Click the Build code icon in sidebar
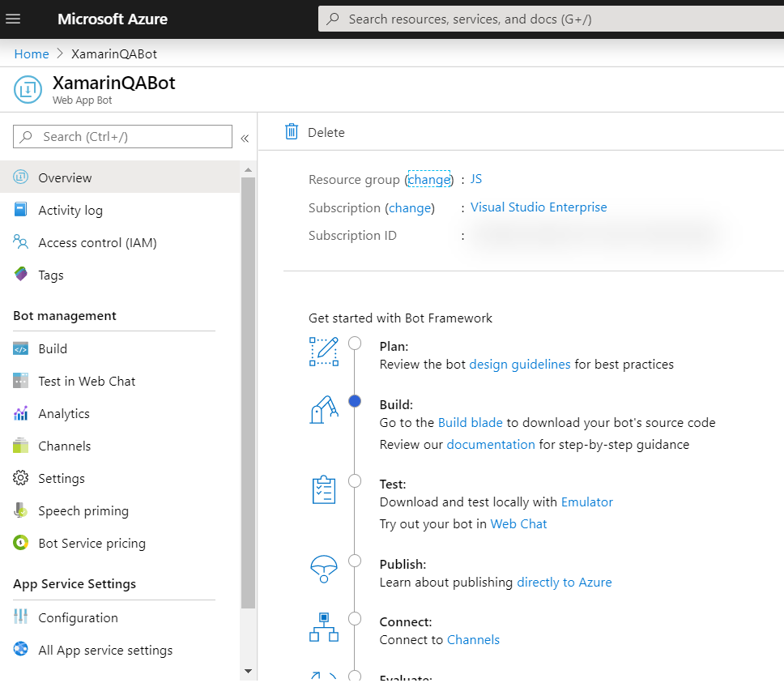784x683 pixels. (20, 348)
